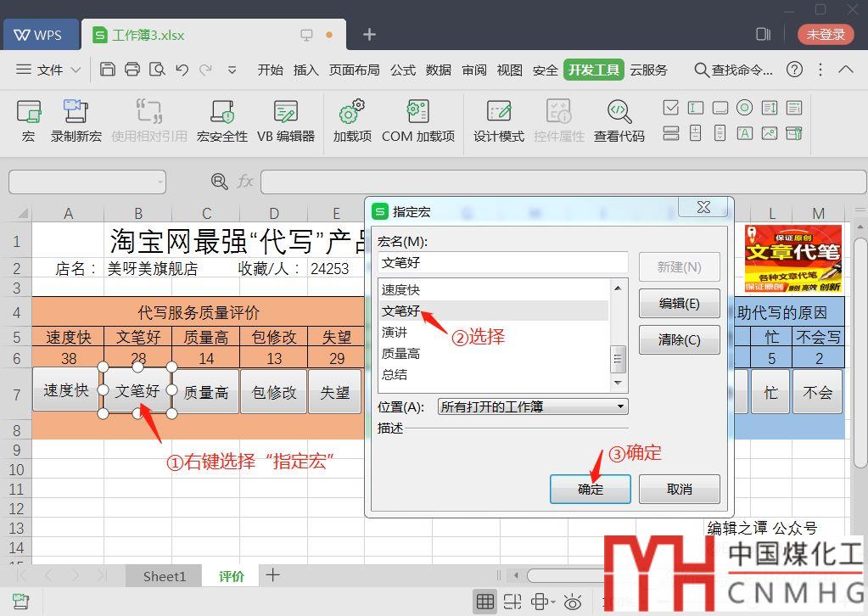
Task: Open the 插入 ribbon tab
Action: coord(305,70)
